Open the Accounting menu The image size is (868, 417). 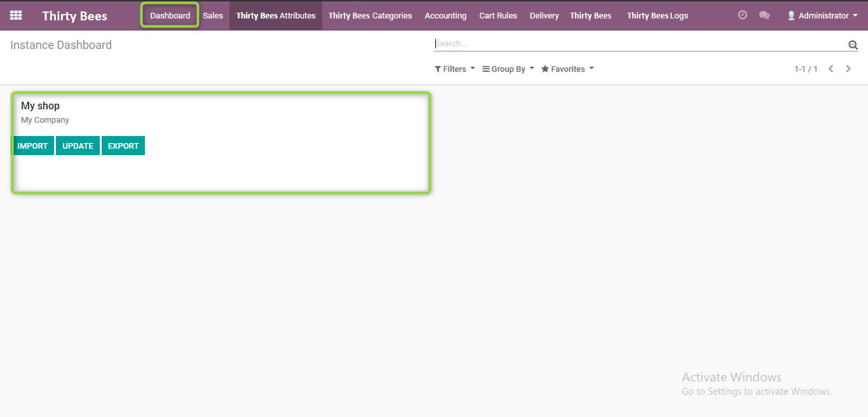(445, 15)
